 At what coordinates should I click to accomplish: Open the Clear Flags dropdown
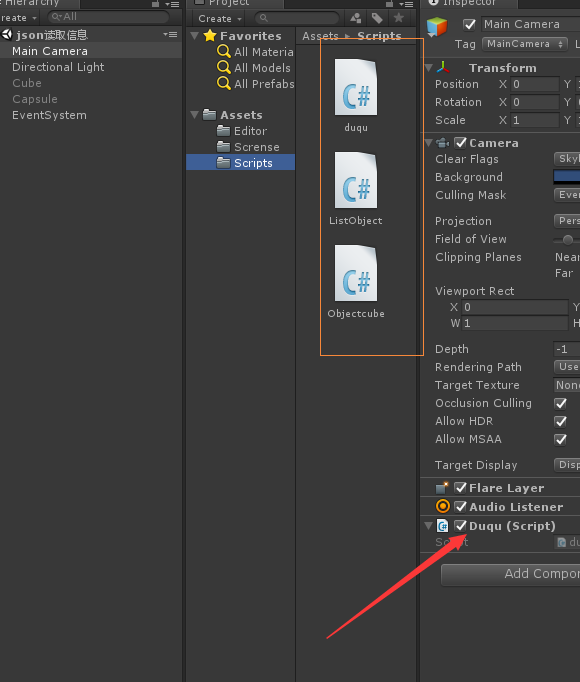567,159
